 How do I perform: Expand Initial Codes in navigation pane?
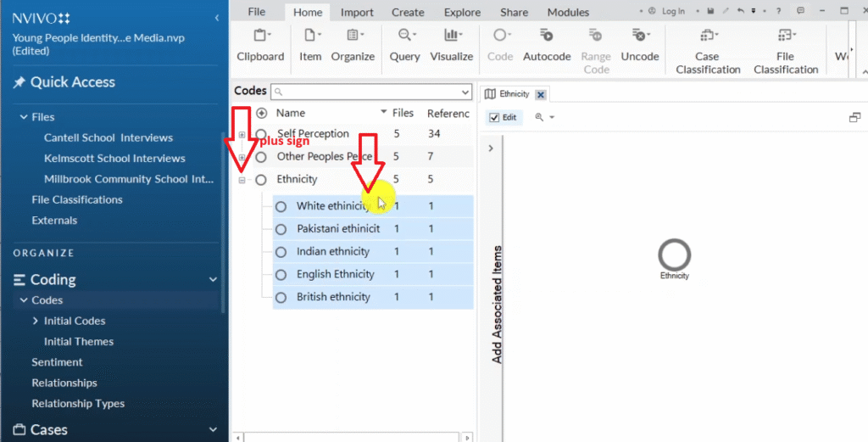pos(35,321)
